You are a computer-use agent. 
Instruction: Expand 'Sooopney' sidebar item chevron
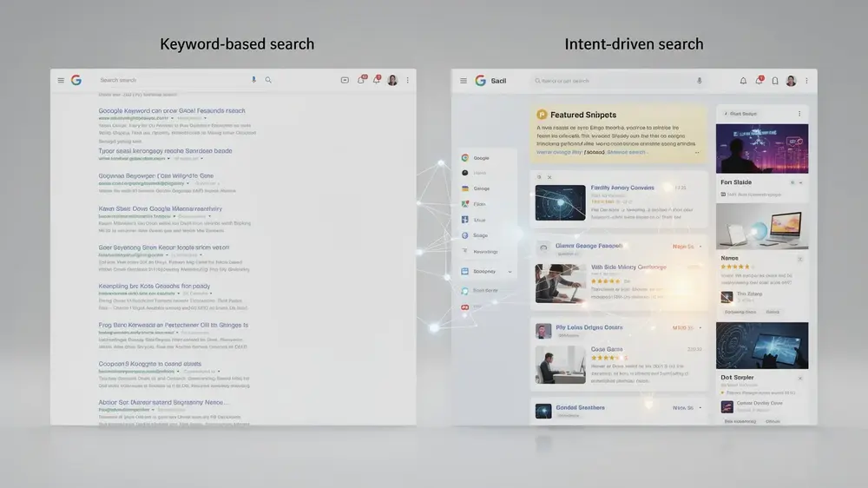coord(510,272)
